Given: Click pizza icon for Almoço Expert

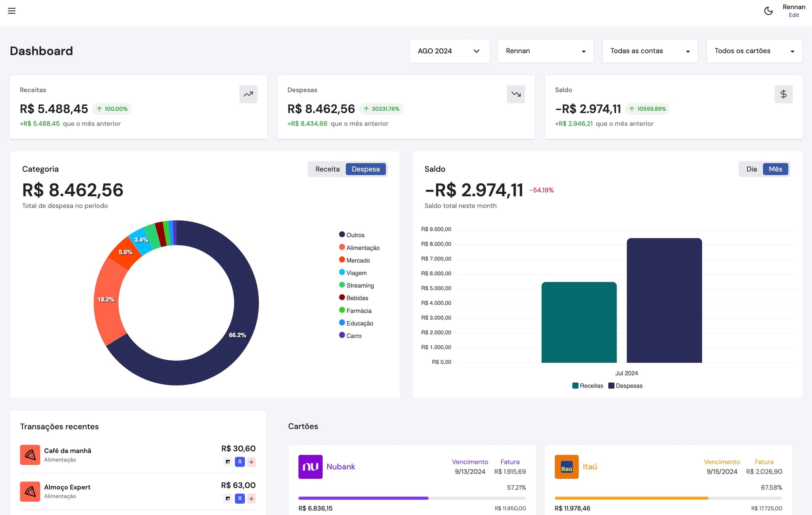Looking at the screenshot, I should [x=30, y=491].
